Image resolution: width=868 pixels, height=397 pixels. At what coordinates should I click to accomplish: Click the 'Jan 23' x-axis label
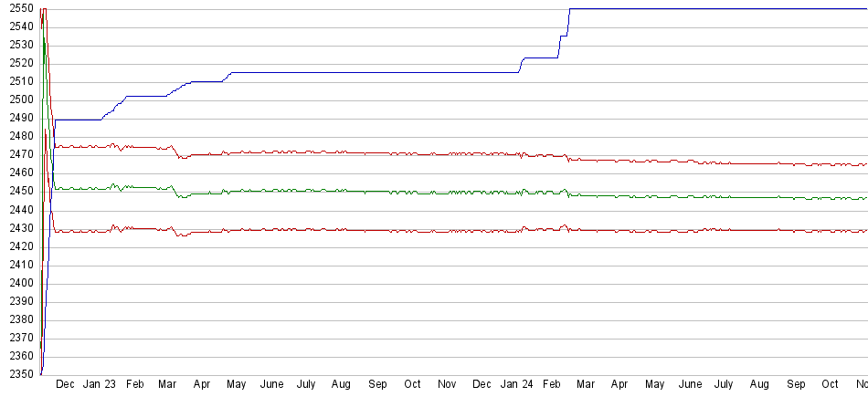point(100,385)
